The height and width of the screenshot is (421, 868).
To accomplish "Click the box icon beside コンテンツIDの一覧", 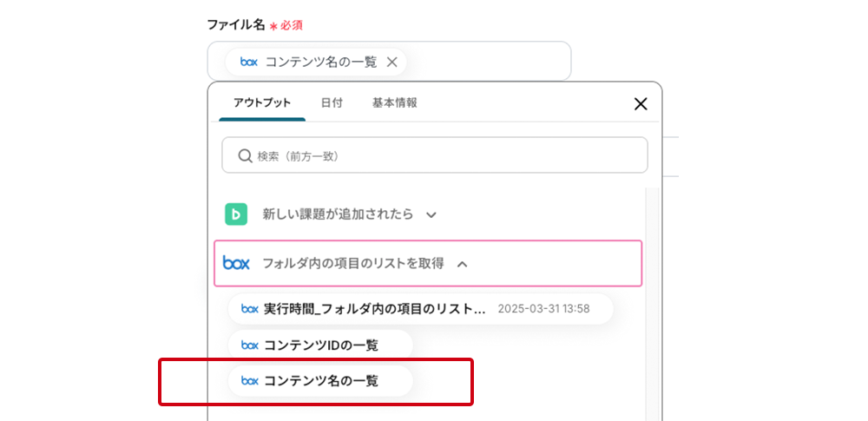I will click(x=249, y=345).
